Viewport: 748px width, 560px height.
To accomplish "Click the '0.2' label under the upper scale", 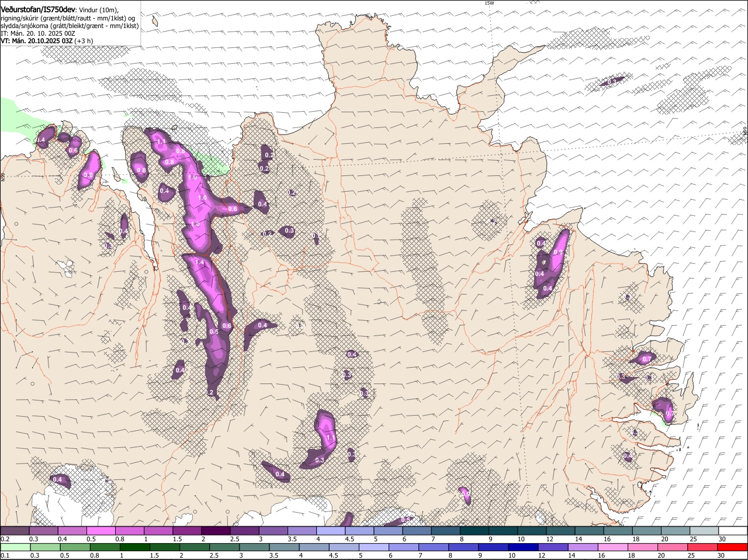I will coord(5,539).
